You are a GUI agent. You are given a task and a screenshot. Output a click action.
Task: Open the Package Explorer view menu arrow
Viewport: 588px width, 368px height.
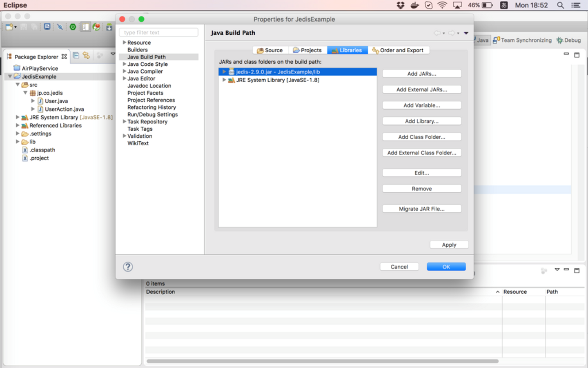tap(113, 54)
